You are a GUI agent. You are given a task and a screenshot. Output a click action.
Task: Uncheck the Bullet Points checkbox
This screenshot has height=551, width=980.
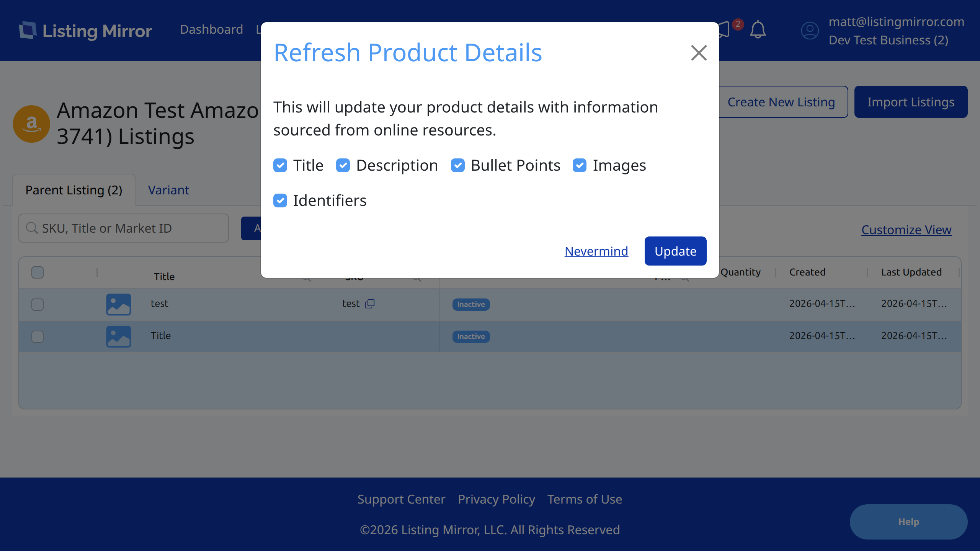[458, 165]
